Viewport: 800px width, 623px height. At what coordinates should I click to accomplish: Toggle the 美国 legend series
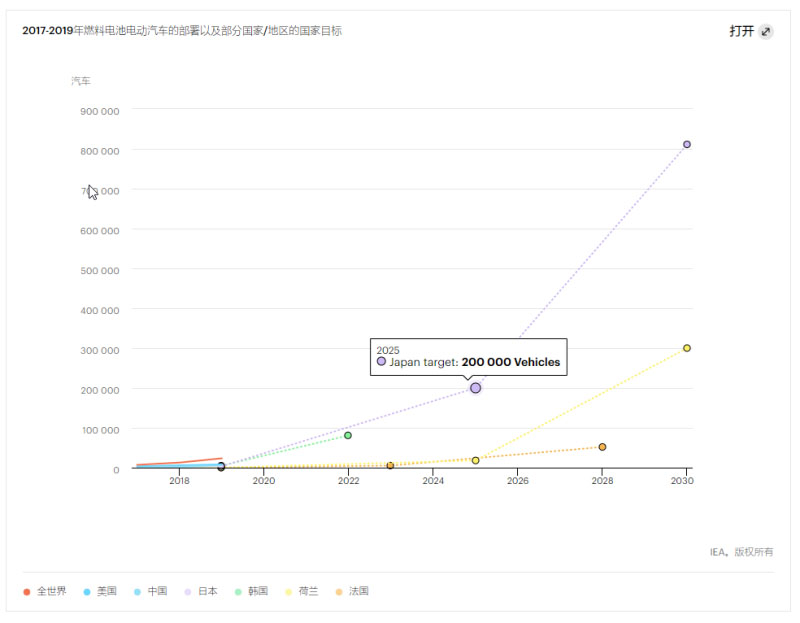pos(100,591)
